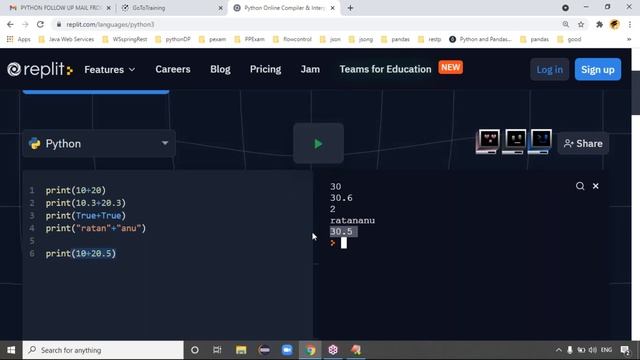This screenshot has width=640, height=360.
Task: Go back in browser history
Action: click(10, 24)
